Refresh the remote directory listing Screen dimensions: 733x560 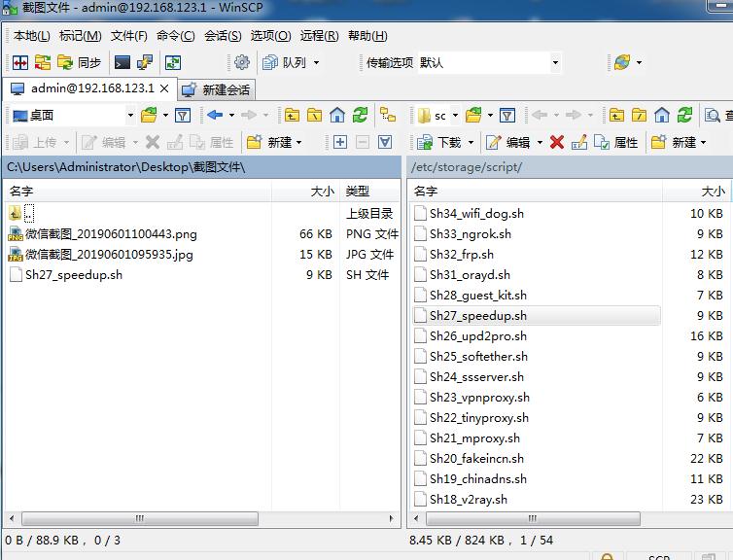tap(683, 115)
